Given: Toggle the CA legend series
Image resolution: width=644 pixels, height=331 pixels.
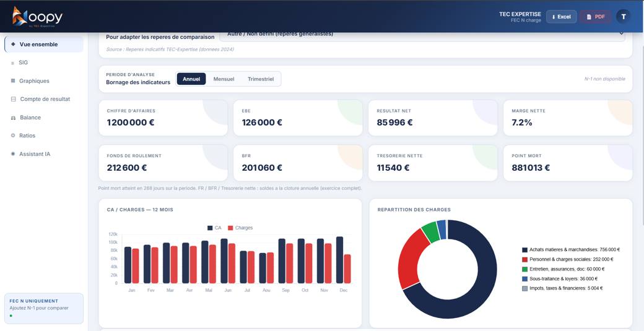Looking at the screenshot, I should 214,228.
